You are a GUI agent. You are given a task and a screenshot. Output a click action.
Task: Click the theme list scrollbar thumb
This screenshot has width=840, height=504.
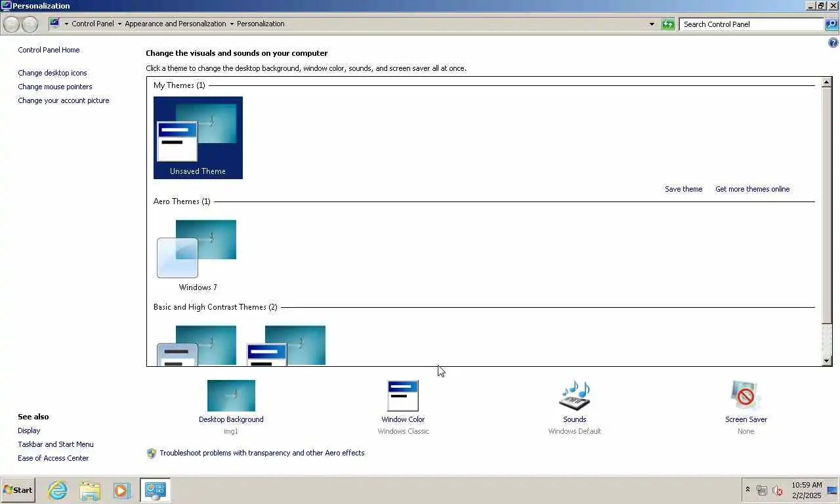coord(827,205)
